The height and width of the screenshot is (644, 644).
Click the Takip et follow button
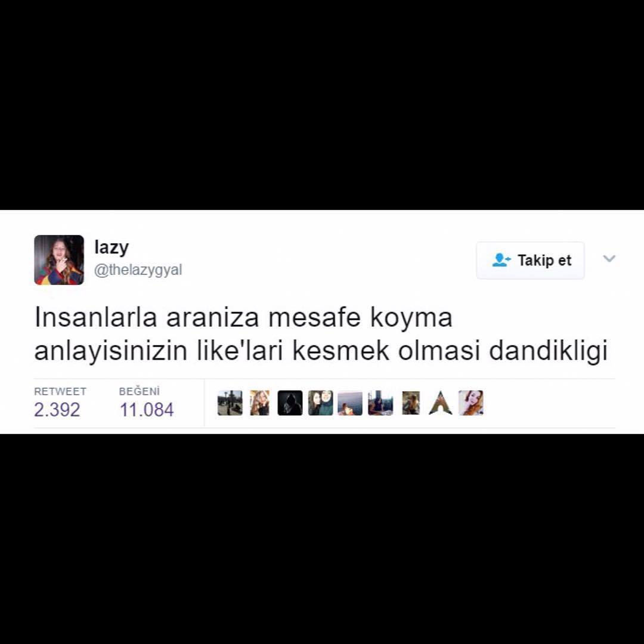pyautogui.click(x=530, y=261)
